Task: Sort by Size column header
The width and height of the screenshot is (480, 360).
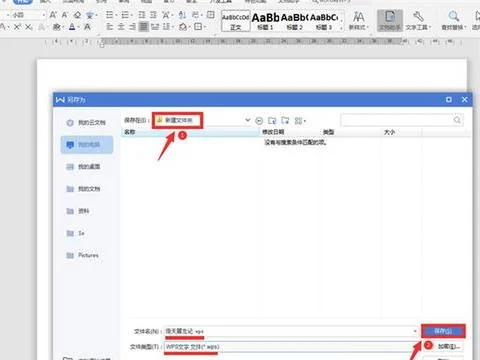Action: (401, 132)
